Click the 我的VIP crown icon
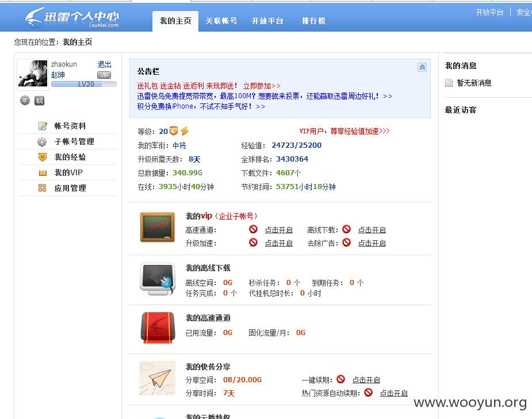532x419 pixels. tap(43, 173)
